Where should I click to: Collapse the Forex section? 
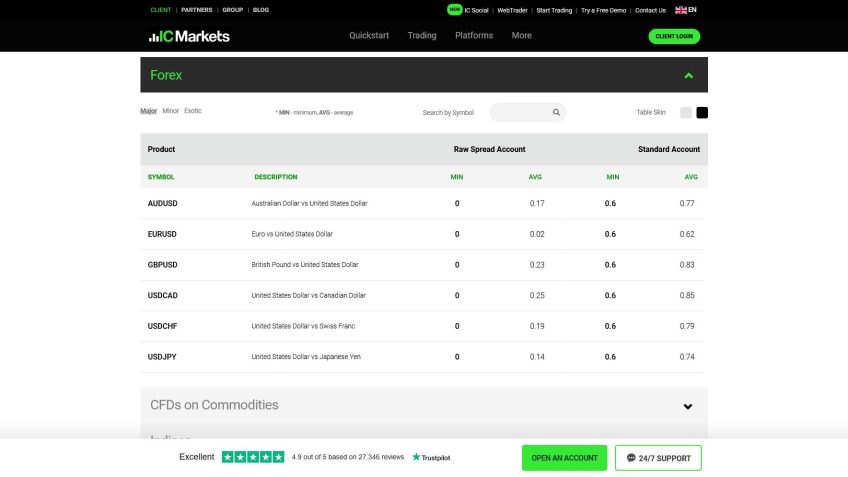pos(688,75)
